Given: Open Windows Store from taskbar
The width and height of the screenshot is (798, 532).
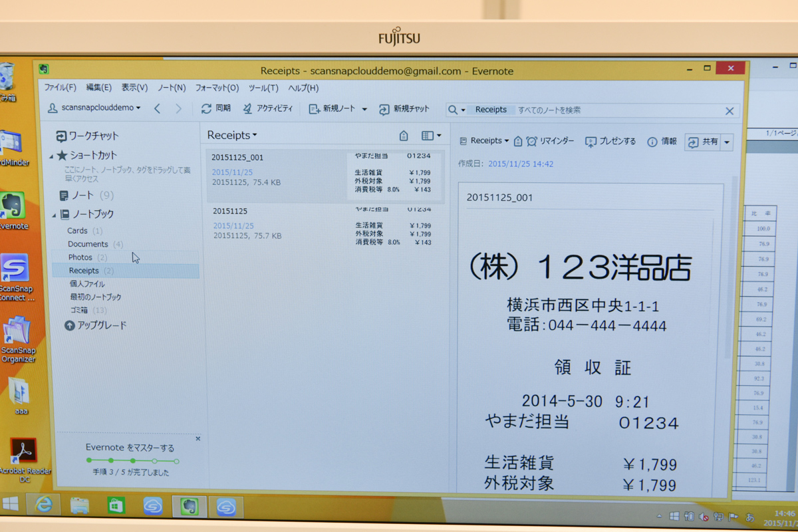Looking at the screenshot, I should pyautogui.click(x=116, y=506).
